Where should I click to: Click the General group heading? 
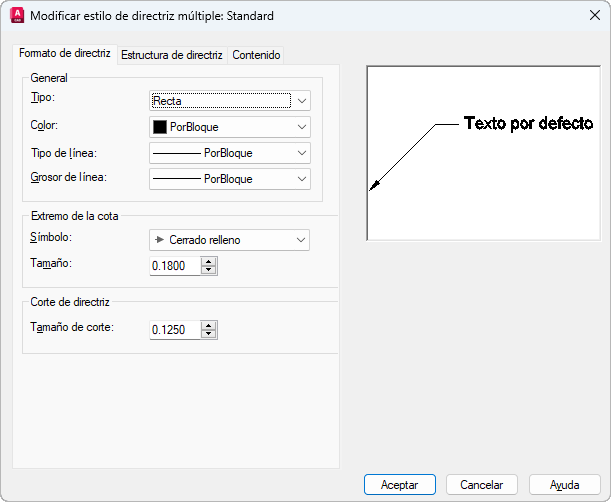[49, 78]
